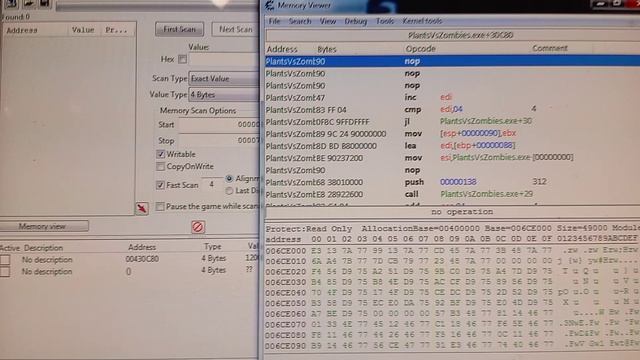Viewport: 640px width, 360px height.
Task: Open the Debug menu in Memory Viewer
Action: pos(356,21)
